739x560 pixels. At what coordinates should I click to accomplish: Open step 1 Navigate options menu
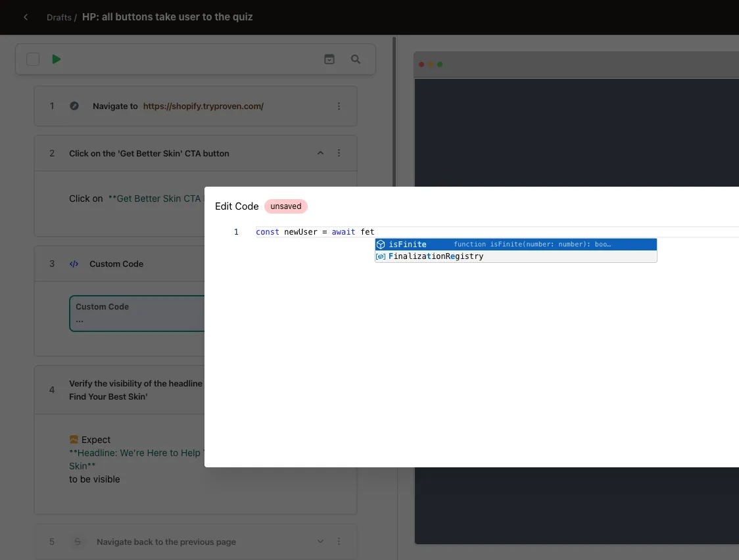coord(339,106)
